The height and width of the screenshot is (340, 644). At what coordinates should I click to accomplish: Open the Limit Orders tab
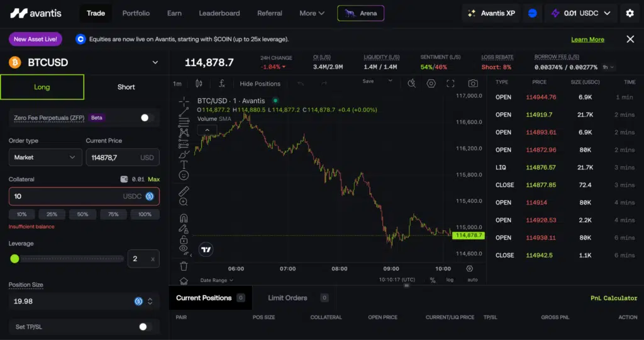tap(287, 298)
